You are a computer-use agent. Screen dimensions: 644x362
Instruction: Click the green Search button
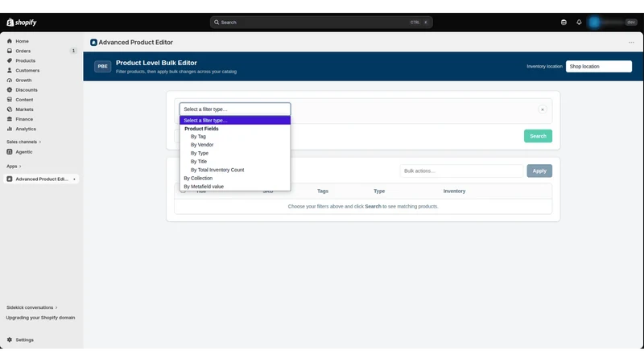click(x=538, y=136)
